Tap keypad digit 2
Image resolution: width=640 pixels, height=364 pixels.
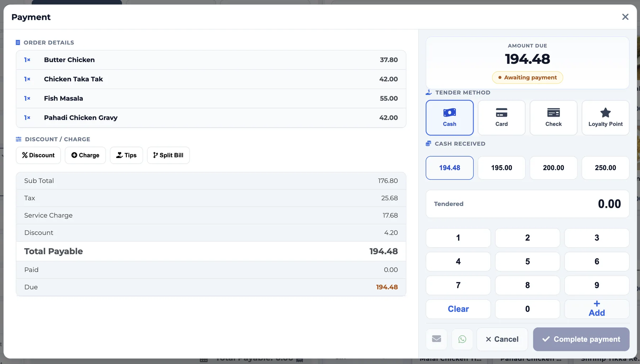click(527, 238)
